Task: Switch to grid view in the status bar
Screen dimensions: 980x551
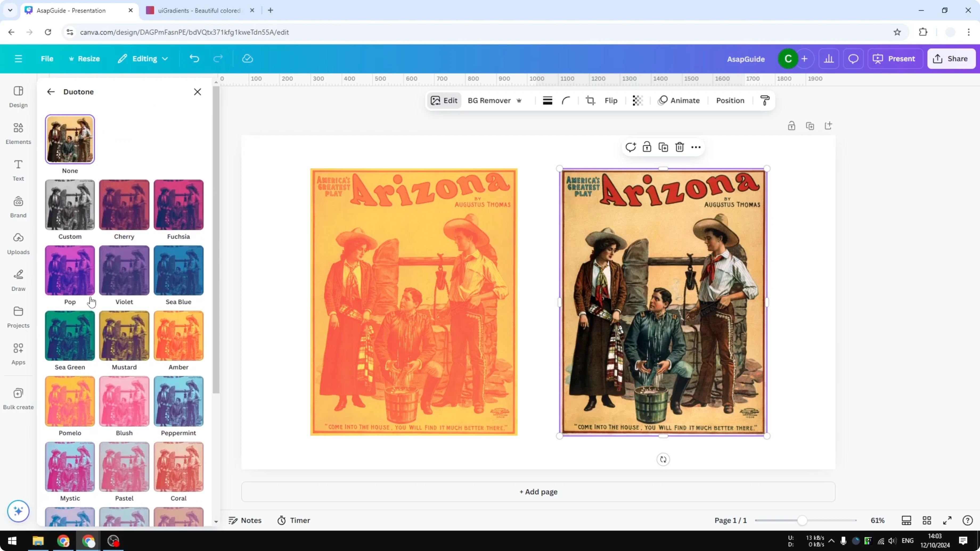Action: [926, 520]
